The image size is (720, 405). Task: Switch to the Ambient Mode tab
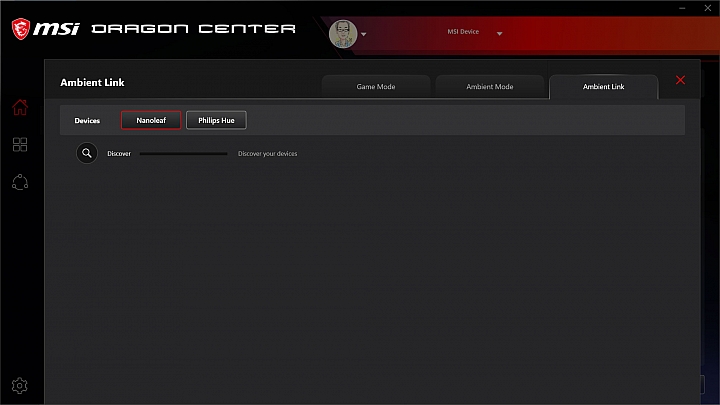click(x=489, y=86)
